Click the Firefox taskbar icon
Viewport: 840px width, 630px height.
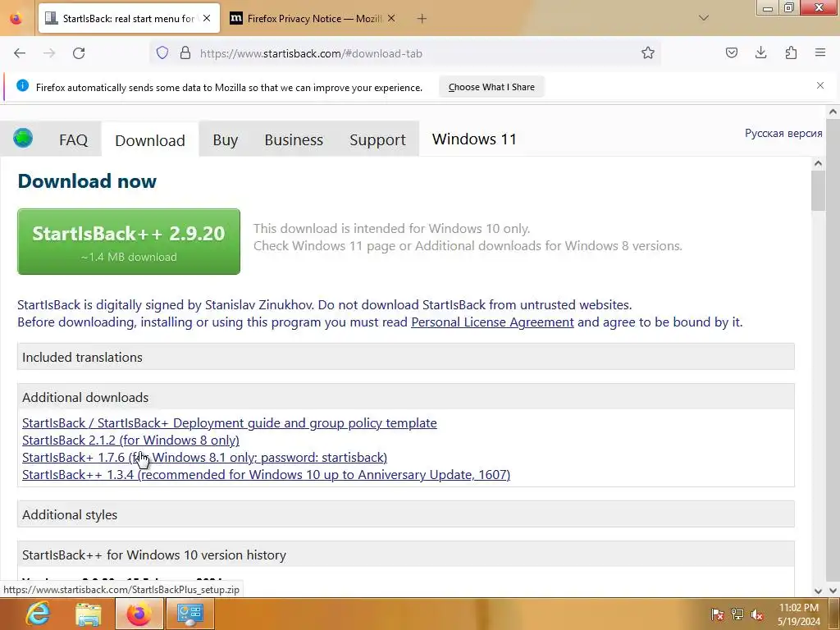click(139, 614)
